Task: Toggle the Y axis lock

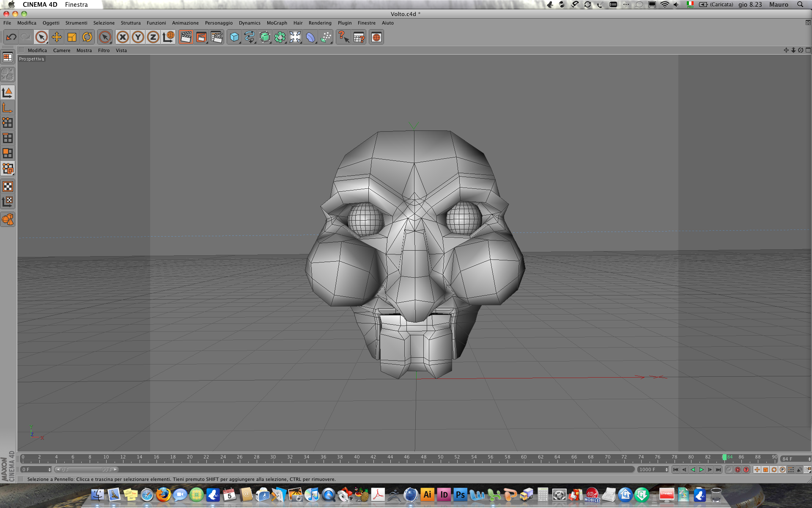Action: tap(138, 37)
